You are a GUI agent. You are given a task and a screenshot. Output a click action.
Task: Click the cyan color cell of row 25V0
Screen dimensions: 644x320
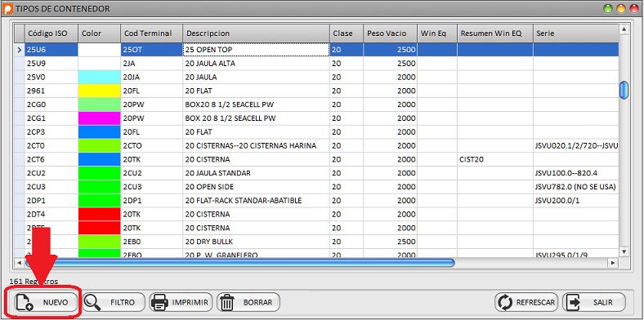tap(100, 77)
